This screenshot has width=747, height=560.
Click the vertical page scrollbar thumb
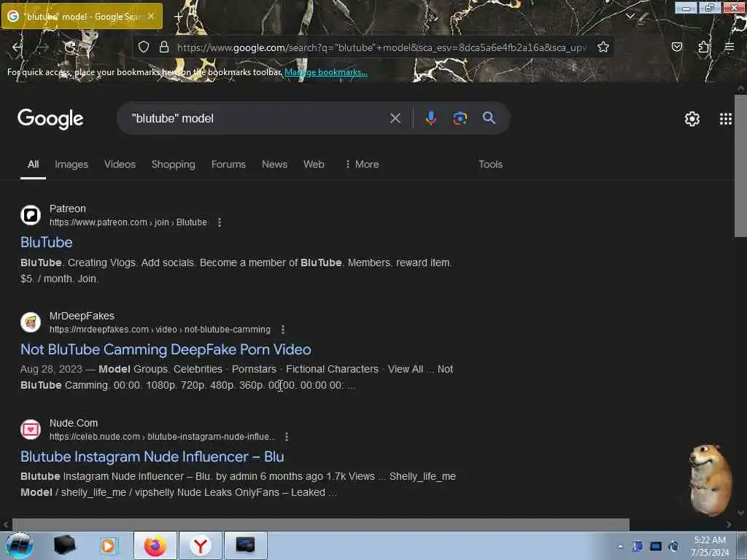point(741,166)
